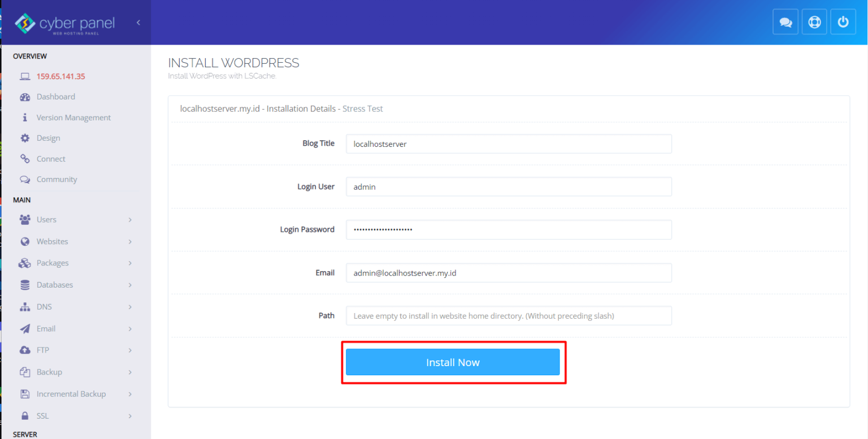This screenshot has width=868, height=439.
Task: Collapse the sidebar with the arrow icon
Action: (x=138, y=23)
